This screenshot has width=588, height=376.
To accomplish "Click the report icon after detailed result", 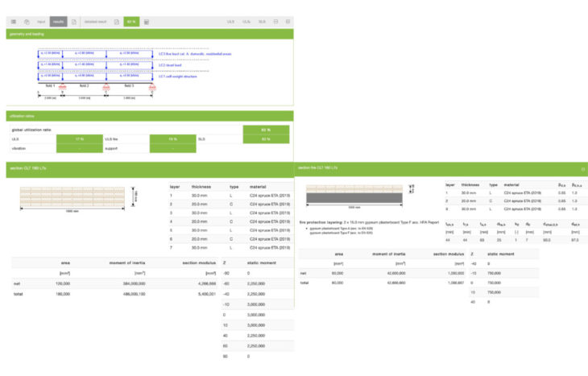I will click(116, 21).
